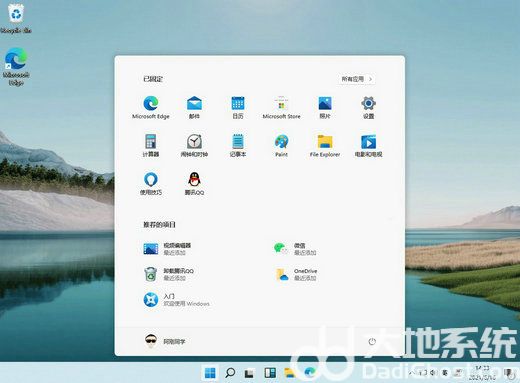Image resolution: width=520 pixels, height=383 pixels.
Task: Open Search from the taskbar
Action: point(230,373)
